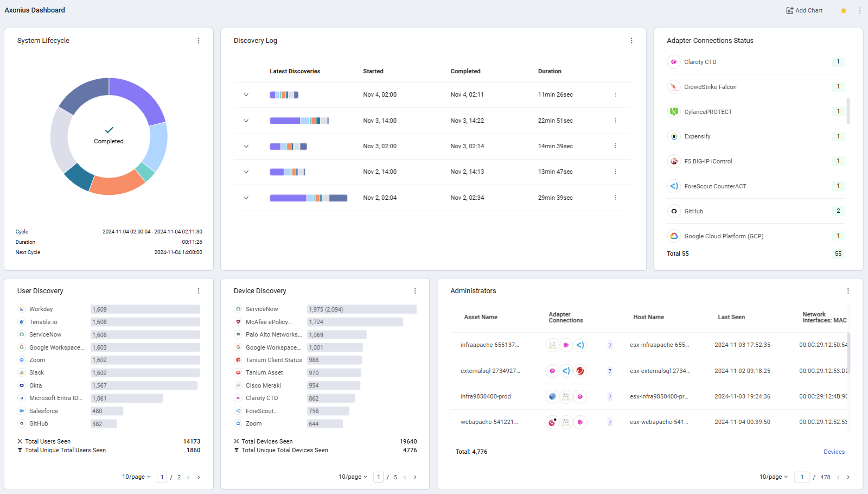The height and width of the screenshot is (494, 868).
Task: Toggle the favorite star icon
Action: pos(844,10)
